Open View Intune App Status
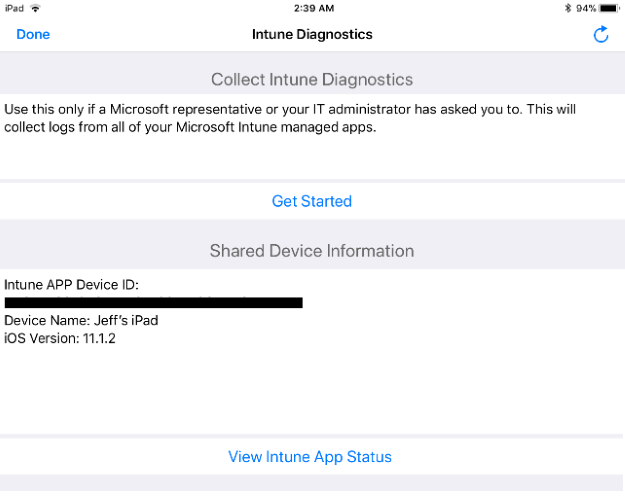Screen dimensions: 625x500 click(310, 457)
